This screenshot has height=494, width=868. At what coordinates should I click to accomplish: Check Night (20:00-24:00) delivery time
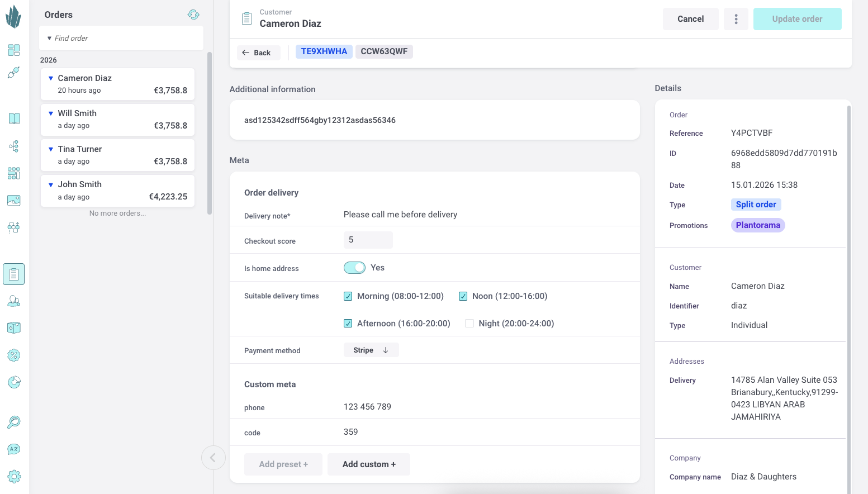click(469, 324)
